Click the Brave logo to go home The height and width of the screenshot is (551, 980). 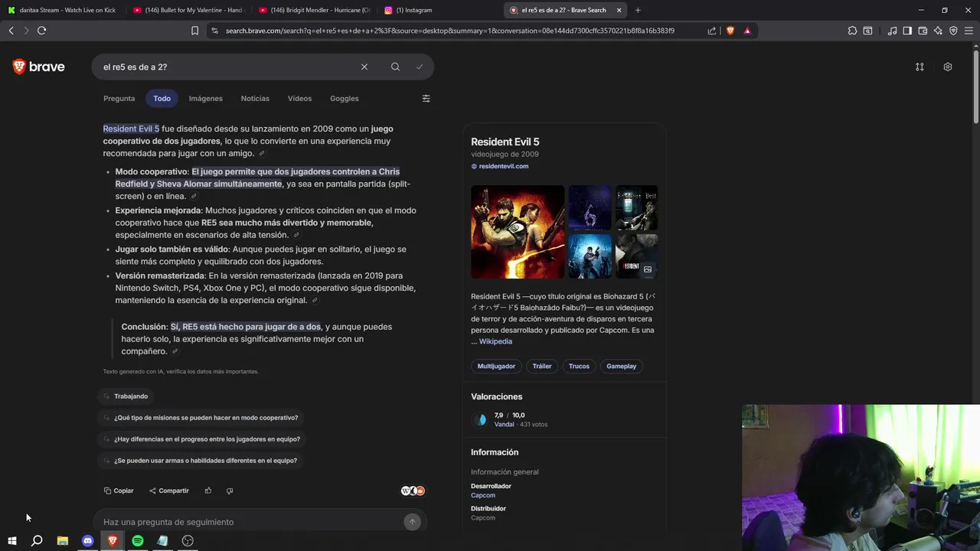(x=38, y=67)
